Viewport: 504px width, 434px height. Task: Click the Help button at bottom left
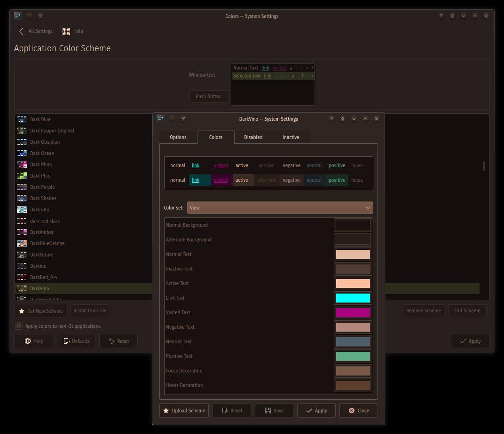tap(34, 341)
